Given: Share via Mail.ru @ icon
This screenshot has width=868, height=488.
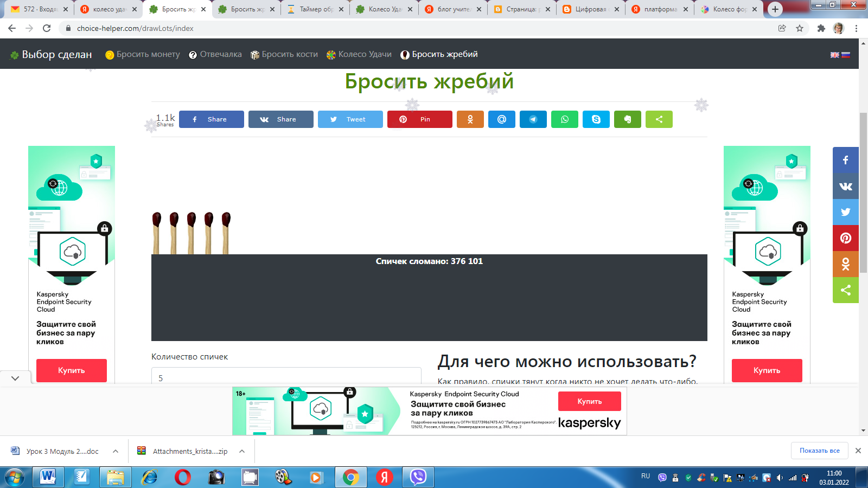Looking at the screenshot, I should (502, 119).
